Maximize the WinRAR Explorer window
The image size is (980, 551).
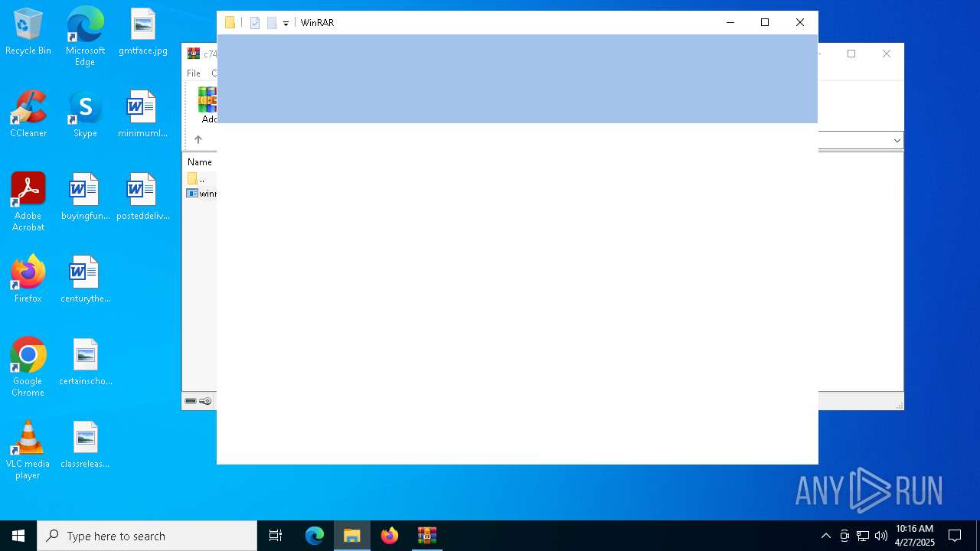click(765, 23)
